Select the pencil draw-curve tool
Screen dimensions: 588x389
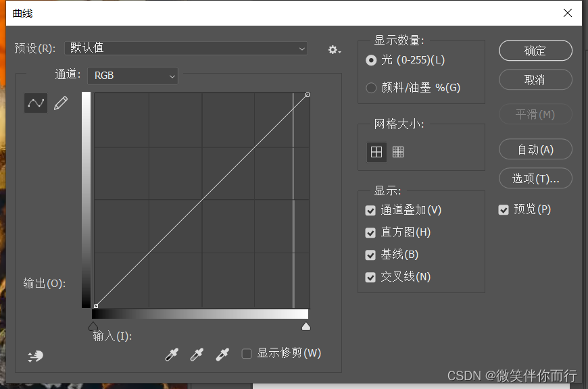61,103
